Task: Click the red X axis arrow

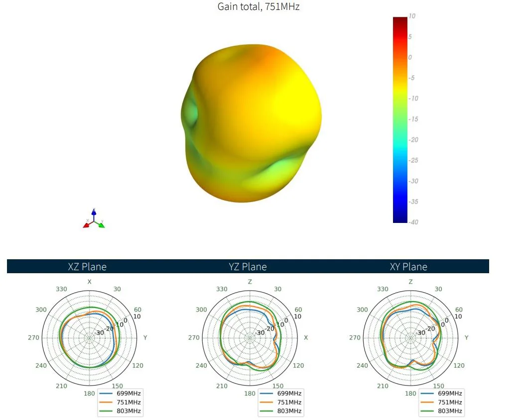Action: [87, 224]
